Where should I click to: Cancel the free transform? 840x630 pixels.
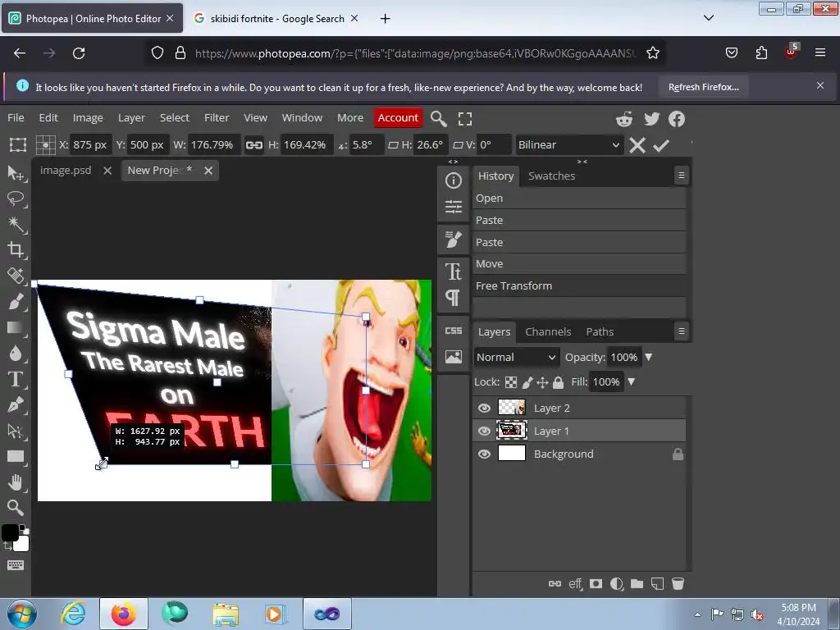click(x=637, y=145)
